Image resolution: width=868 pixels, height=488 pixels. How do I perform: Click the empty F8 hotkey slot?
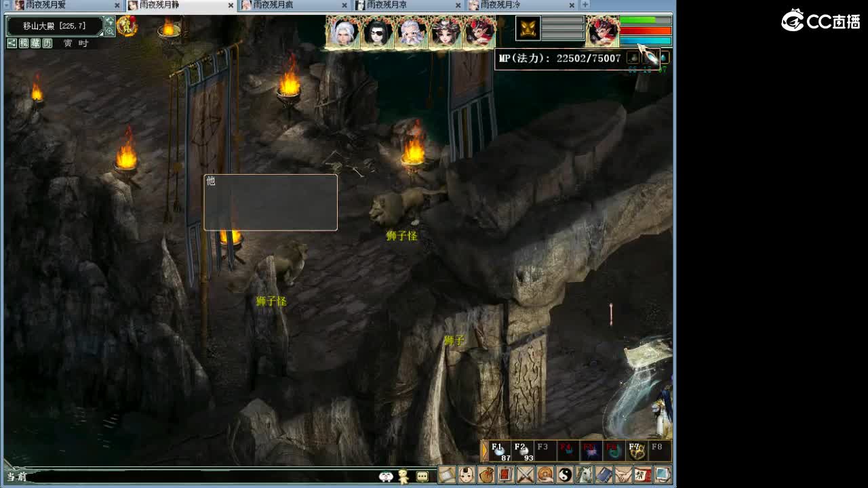point(659,451)
